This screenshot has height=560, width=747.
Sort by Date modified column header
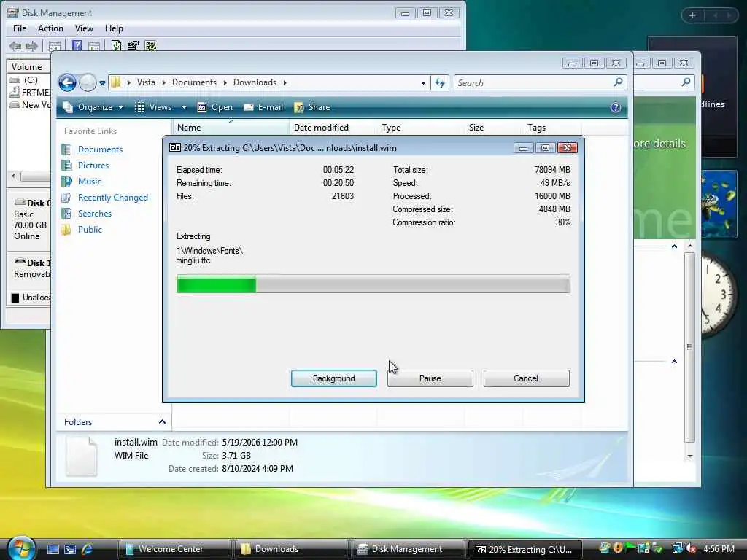[333, 127]
